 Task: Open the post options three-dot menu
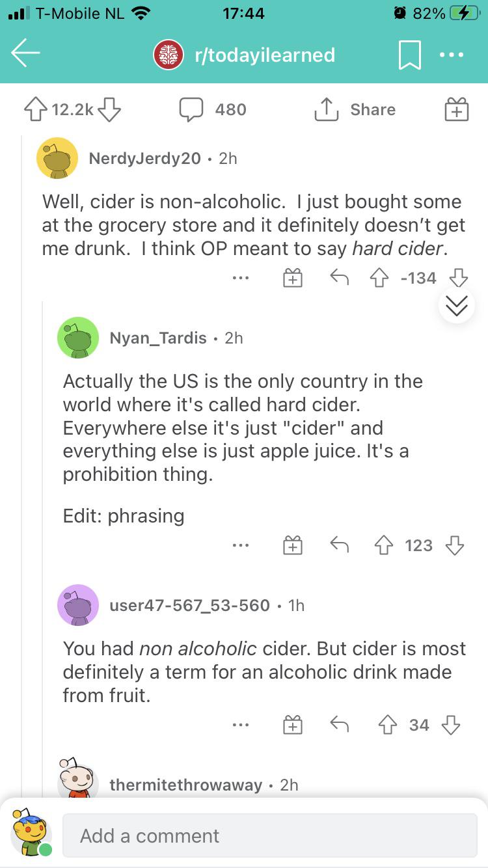tap(453, 55)
